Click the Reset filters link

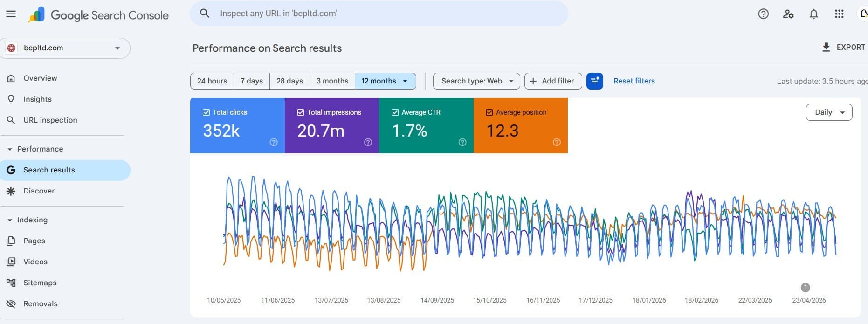point(634,81)
